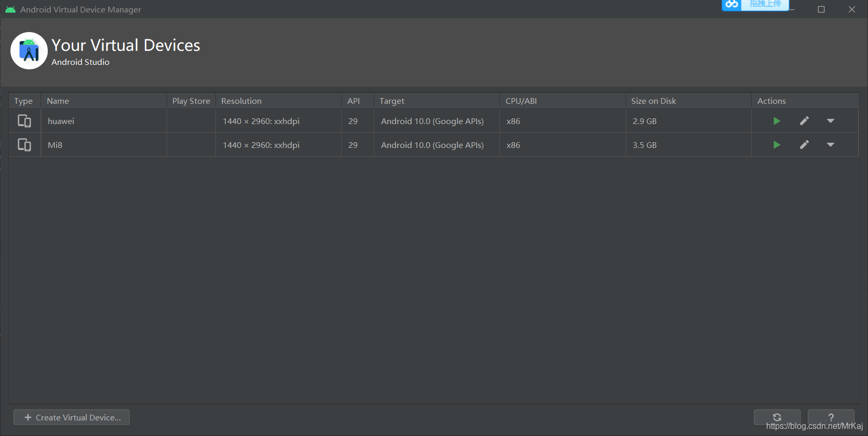The height and width of the screenshot is (436, 868).
Task: Sort by the Size on Disk header
Action: 688,101
